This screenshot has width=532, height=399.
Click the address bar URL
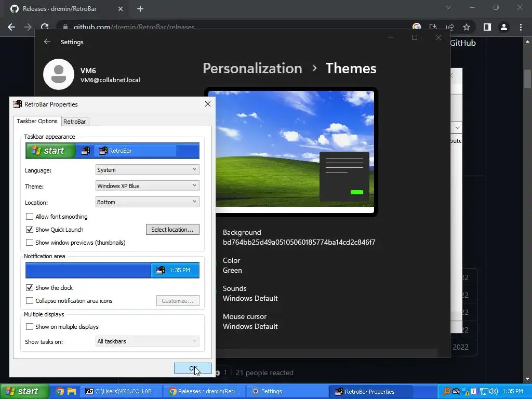point(134,27)
